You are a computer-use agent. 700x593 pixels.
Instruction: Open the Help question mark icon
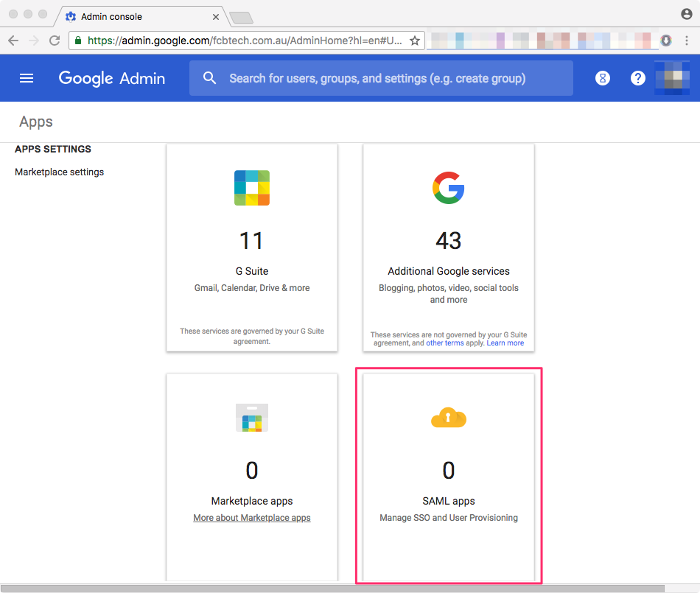pos(638,79)
